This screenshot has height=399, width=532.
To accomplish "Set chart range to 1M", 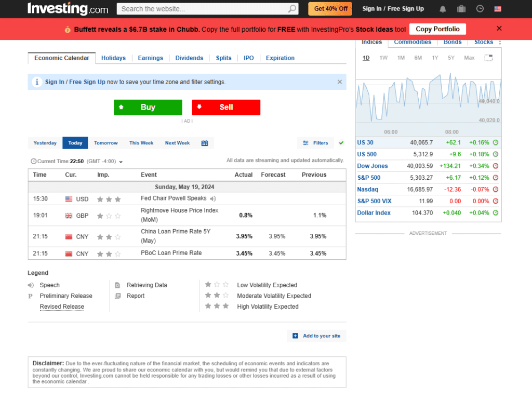I will 401,58.
